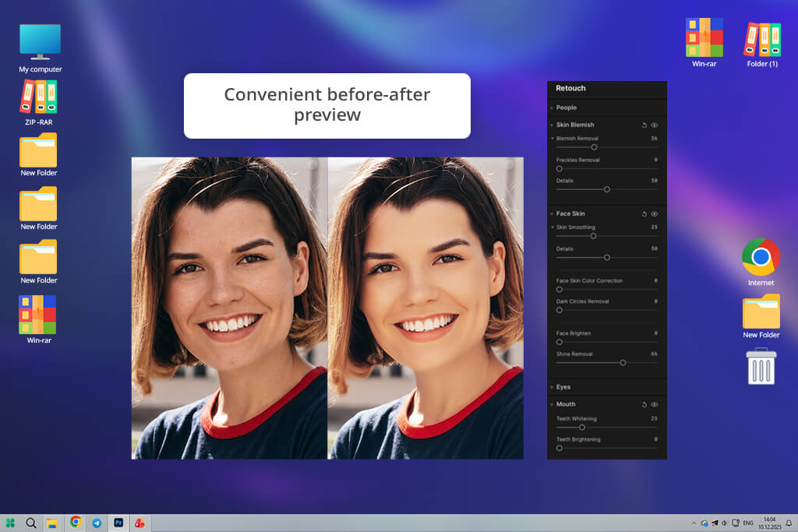The height and width of the screenshot is (532, 798).
Task: Click the Shine Removal value 66
Action: coord(654,354)
